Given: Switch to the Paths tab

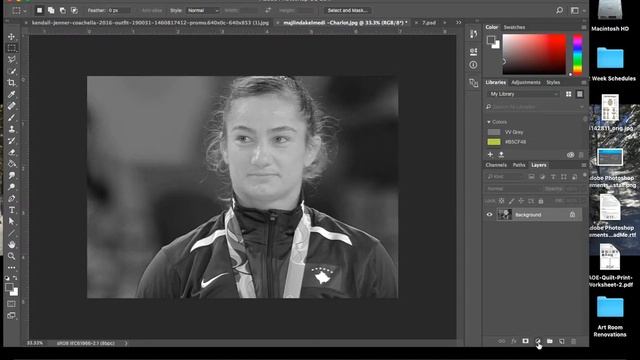Looking at the screenshot, I should tap(519, 165).
